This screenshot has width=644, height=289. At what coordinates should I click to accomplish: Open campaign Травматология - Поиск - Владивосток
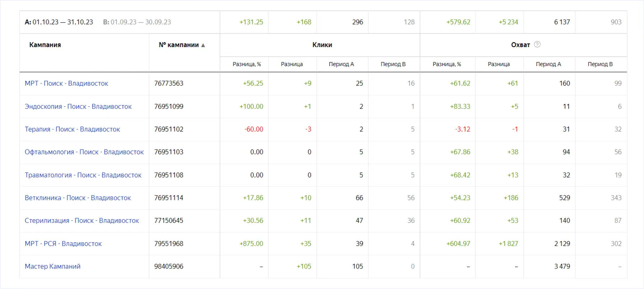point(83,175)
